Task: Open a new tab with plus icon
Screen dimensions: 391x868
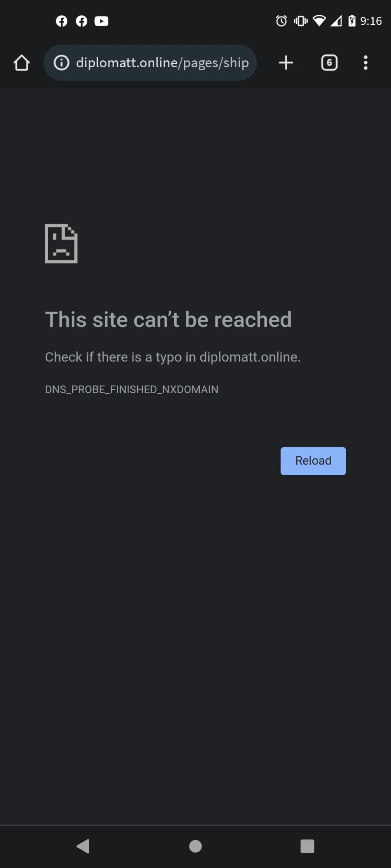Action: coord(286,62)
